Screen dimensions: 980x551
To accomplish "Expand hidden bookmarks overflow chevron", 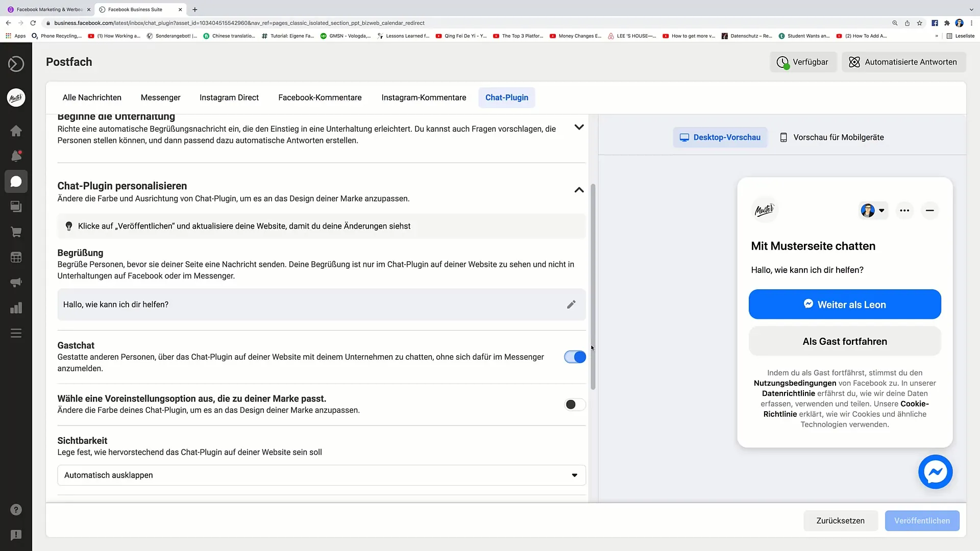I will click(937, 36).
